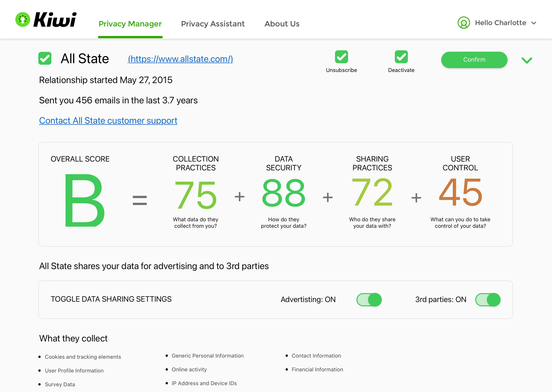Click the Kiwi wordmark text
The image size is (552, 392).
[55, 20]
